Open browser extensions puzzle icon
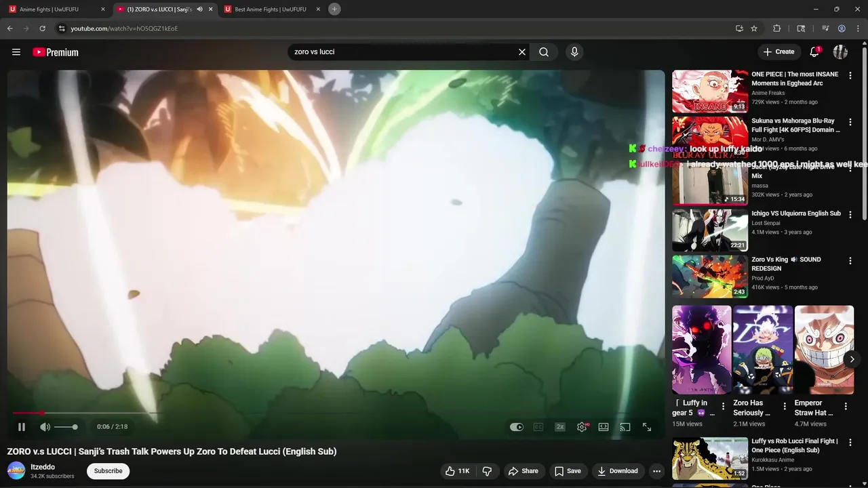The height and width of the screenshot is (488, 868). click(777, 28)
